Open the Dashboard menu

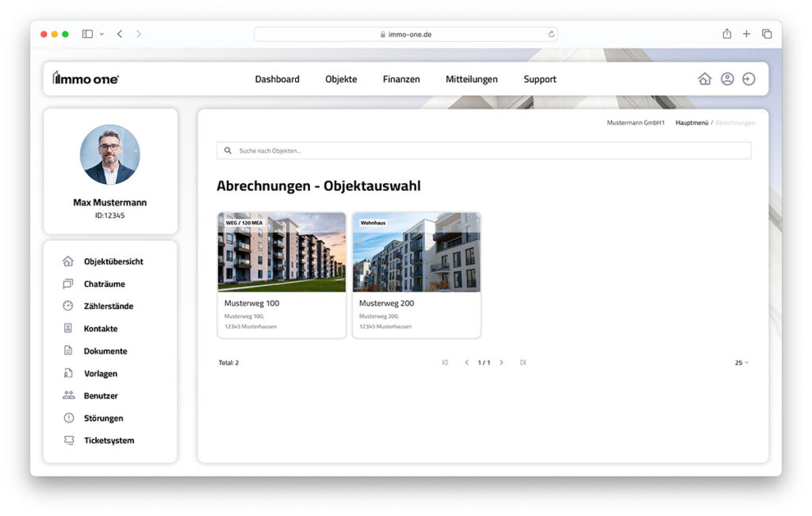pos(277,79)
